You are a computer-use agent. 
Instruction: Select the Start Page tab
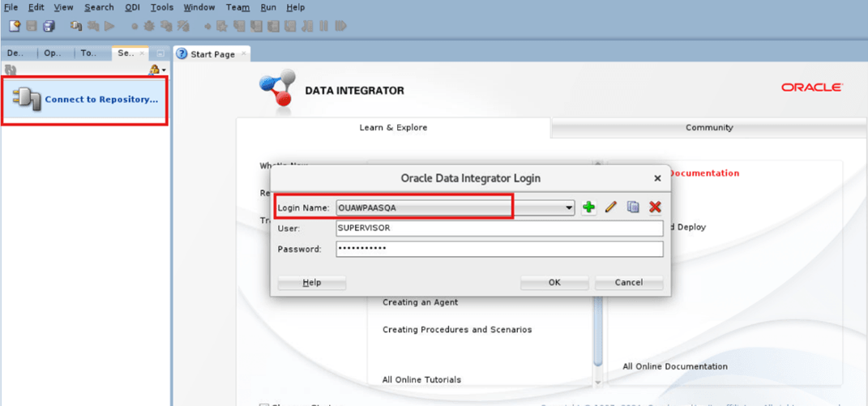coord(213,54)
